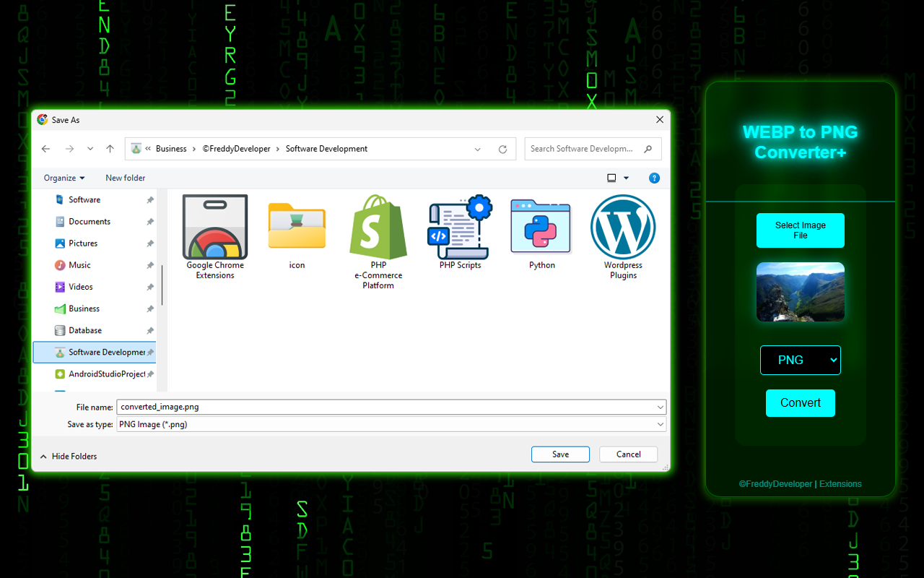
Task: Expand the view options dropdown arrow
Action: pos(626,178)
